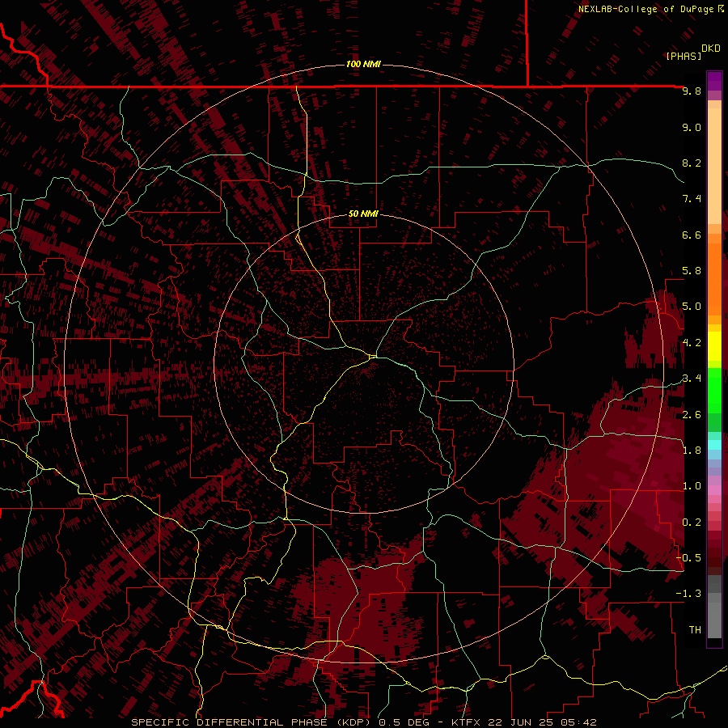728x728 pixels.
Task: Click the yellow segment of the color scale
Action: pos(714,346)
